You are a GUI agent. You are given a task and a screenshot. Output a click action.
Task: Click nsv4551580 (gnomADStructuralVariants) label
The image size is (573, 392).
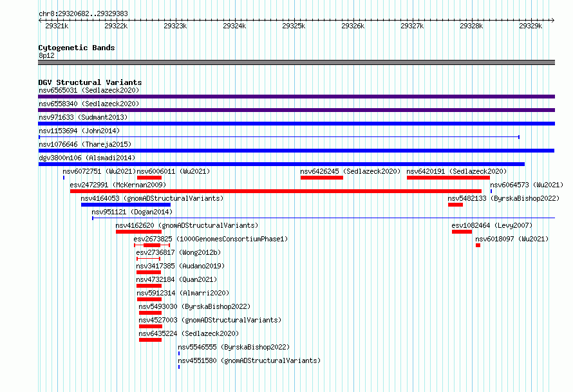tap(249, 360)
